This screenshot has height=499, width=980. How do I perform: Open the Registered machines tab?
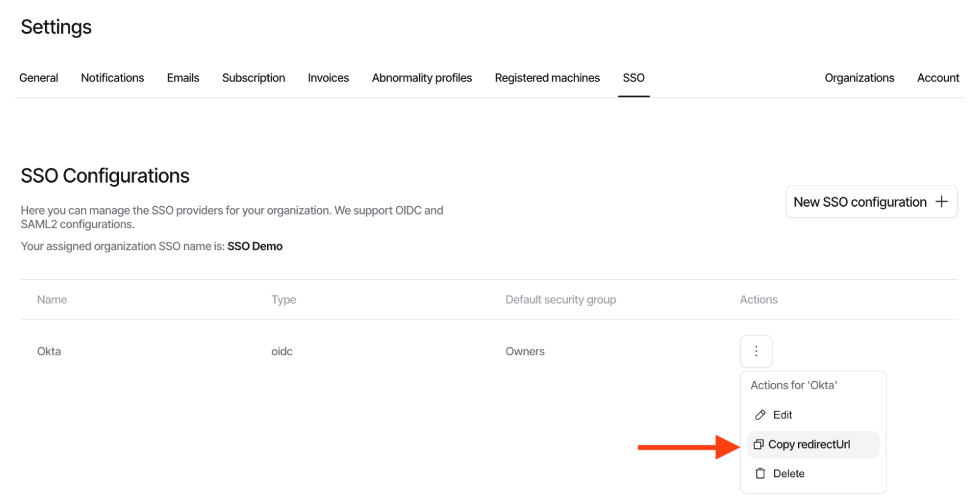tap(547, 78)
